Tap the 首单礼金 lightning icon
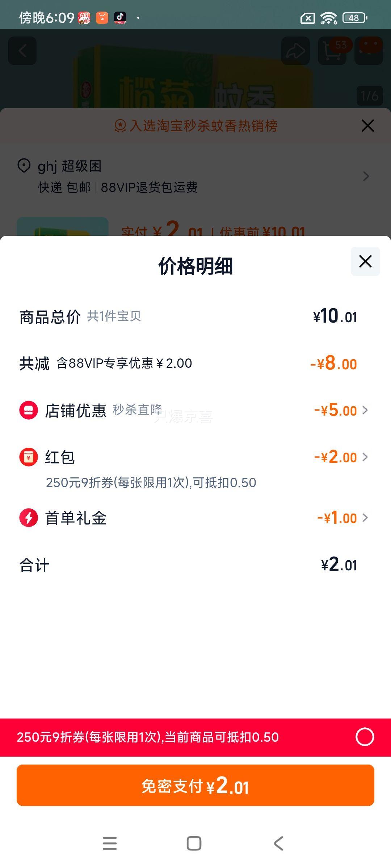The width and height of the screenshot is (391, 868). tap(29, 518)
